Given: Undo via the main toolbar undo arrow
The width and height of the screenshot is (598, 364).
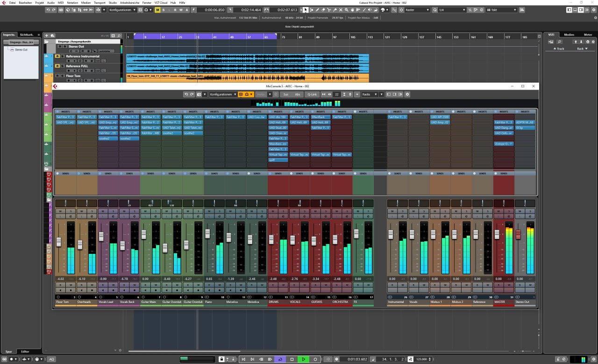Looking at the screenshot, I should 48,10.
